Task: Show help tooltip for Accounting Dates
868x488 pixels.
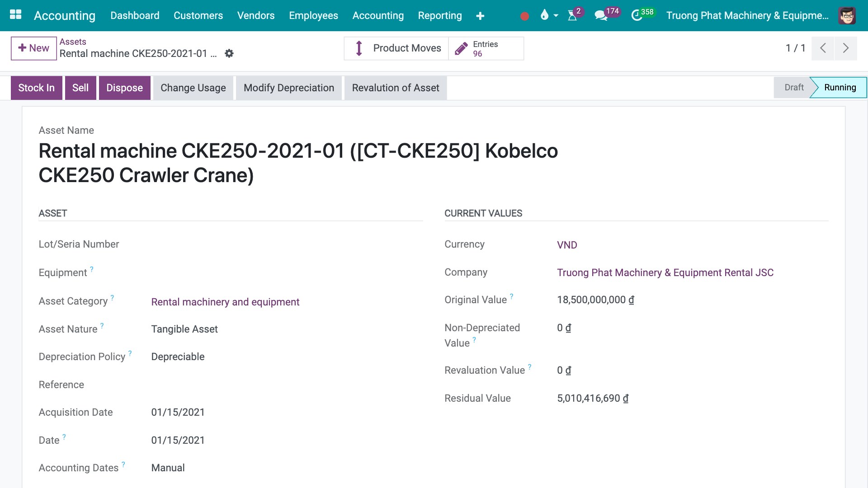Action: [123, 465]
